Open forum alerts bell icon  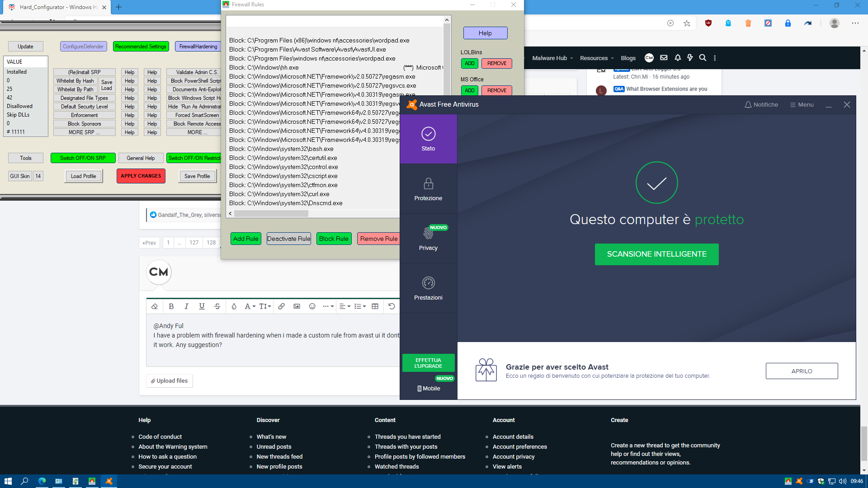click(677, 58)
